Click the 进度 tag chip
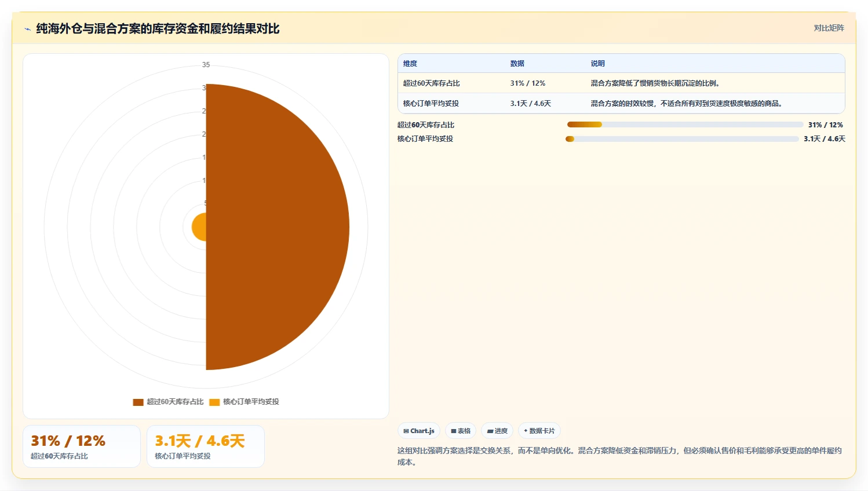 pyautogui.click(x=497, y=431)
